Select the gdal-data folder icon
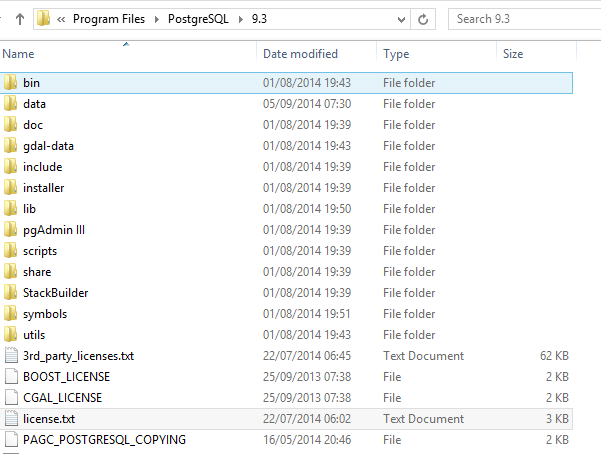The width and height of the screenshot is (601, 459). click(11, 146)
